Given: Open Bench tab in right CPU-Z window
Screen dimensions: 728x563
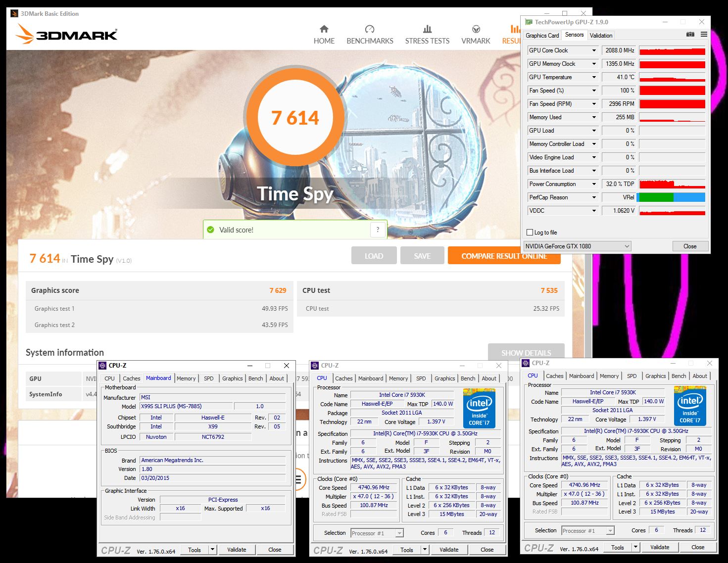Looking at the screenshot, I should (679, 376).
